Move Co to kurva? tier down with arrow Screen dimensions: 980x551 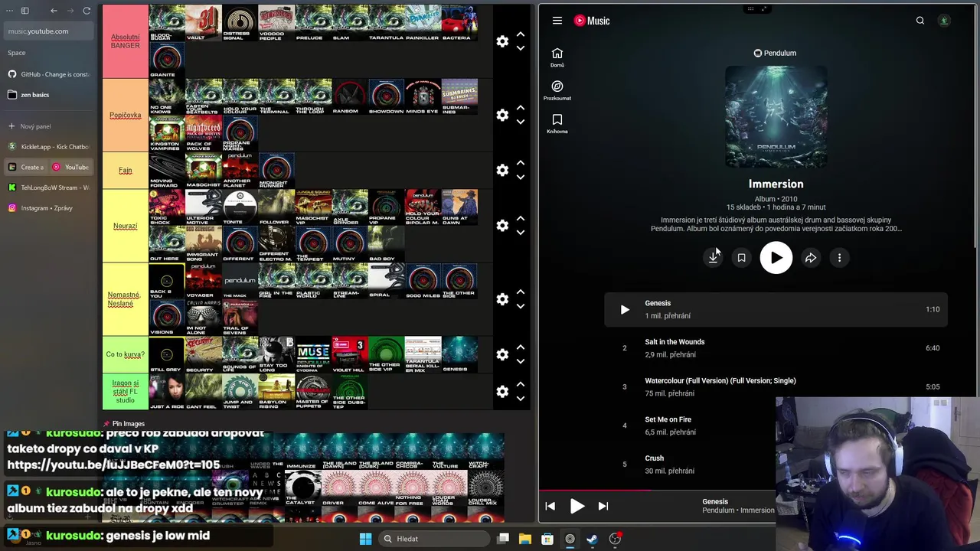click(x=521, y=361)
